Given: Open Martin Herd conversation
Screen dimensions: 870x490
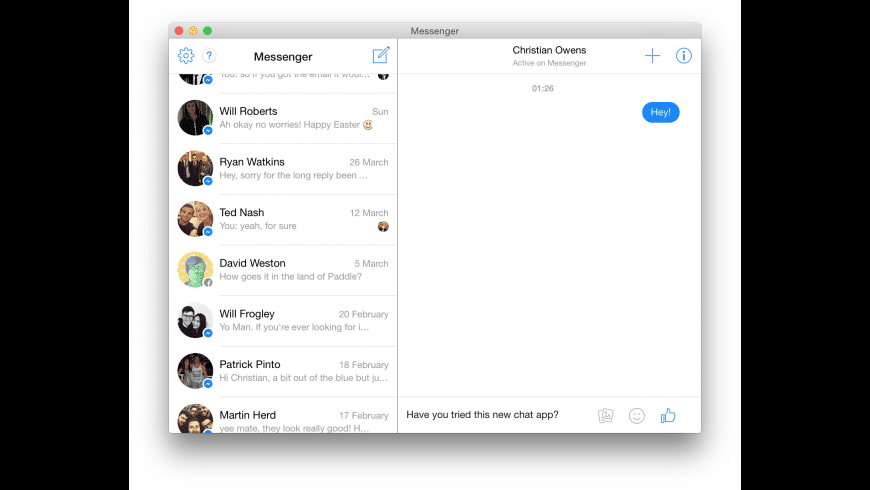Looking at the screenshot, I should 283,416.
